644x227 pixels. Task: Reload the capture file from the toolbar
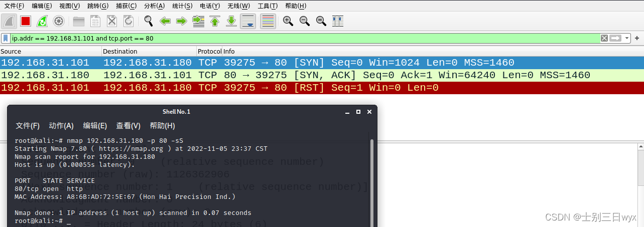tap(128, 21)
